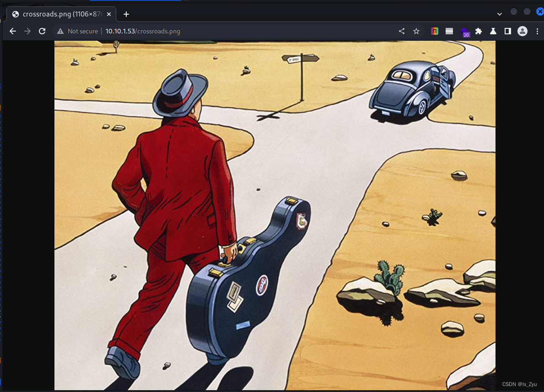
Task: Open the colorful square extension icon
Action: point(434,31)
